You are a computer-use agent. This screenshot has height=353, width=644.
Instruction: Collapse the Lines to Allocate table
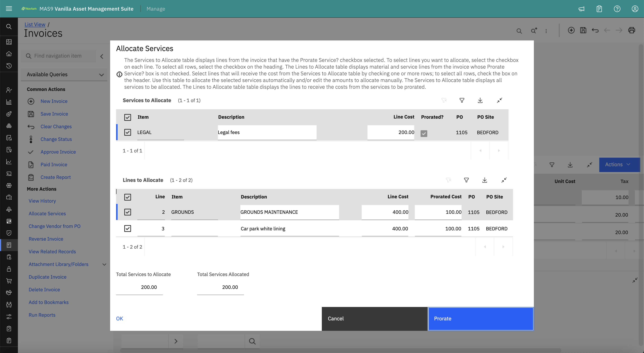pyautogui.click(x=504, y=180)
